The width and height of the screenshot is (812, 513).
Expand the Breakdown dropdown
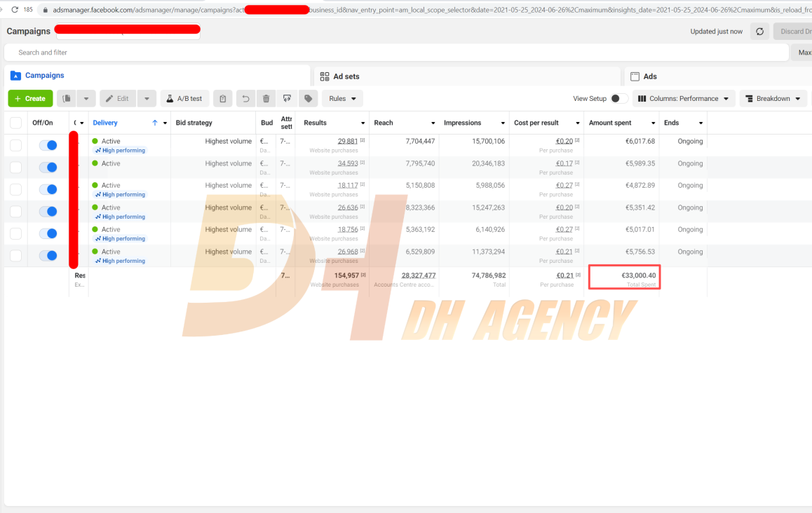(x=773, y=98)
